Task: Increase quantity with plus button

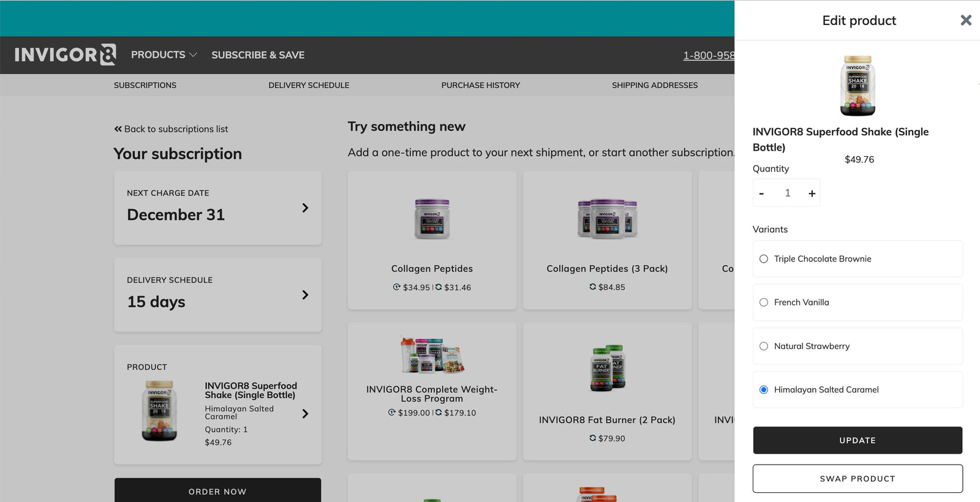Action: pos(812,193)
